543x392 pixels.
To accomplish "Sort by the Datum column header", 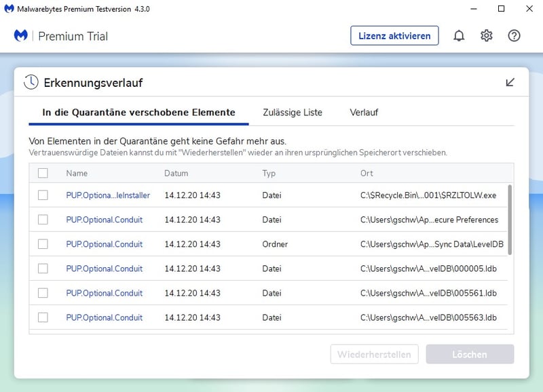I will point(176,173).
